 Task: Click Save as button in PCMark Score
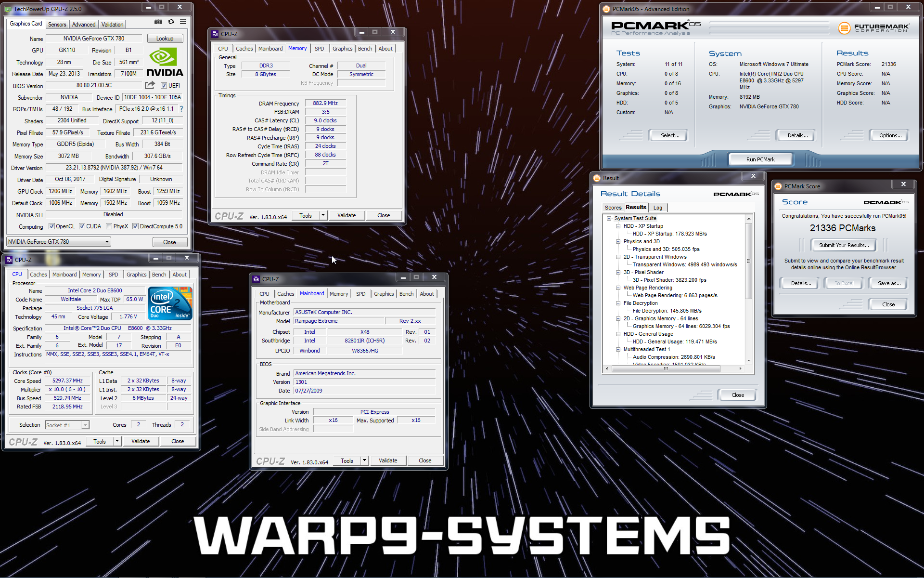889,283
